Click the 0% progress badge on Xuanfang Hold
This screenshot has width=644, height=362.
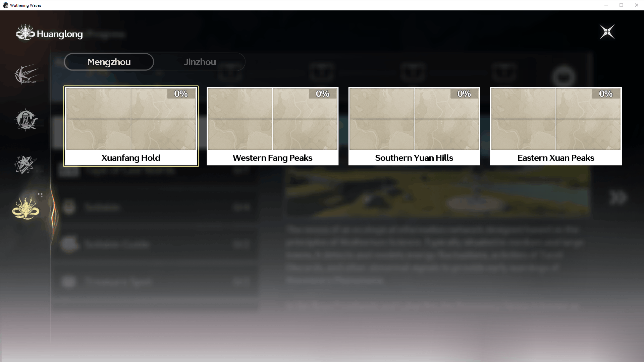181,94
